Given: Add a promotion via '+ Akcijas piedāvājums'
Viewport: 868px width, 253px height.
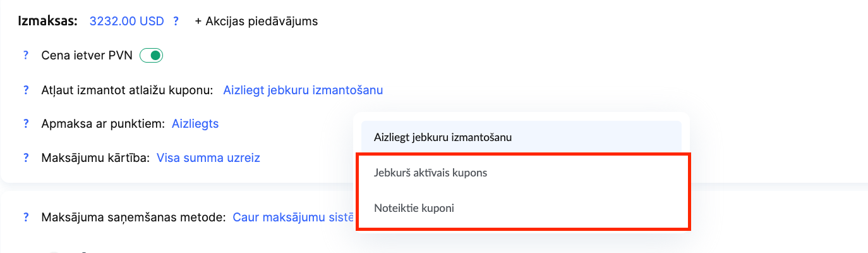Looking at the screenshot, I should click(256, 21).
